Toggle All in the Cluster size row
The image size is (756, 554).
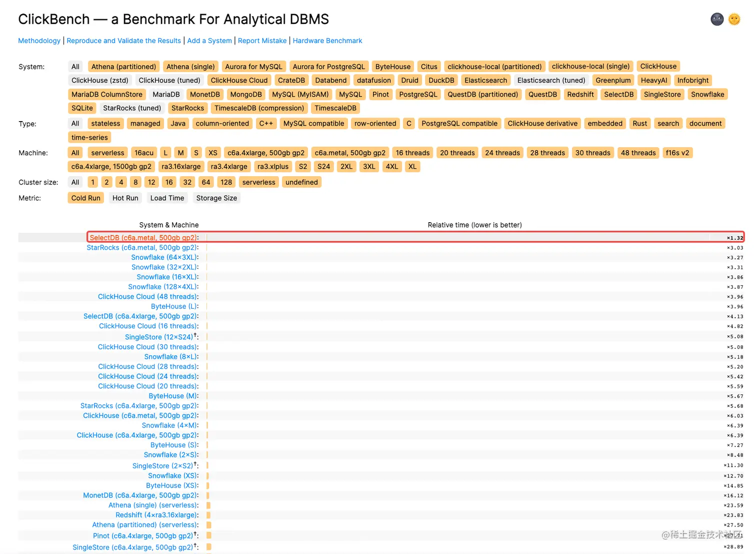point(75,183)
